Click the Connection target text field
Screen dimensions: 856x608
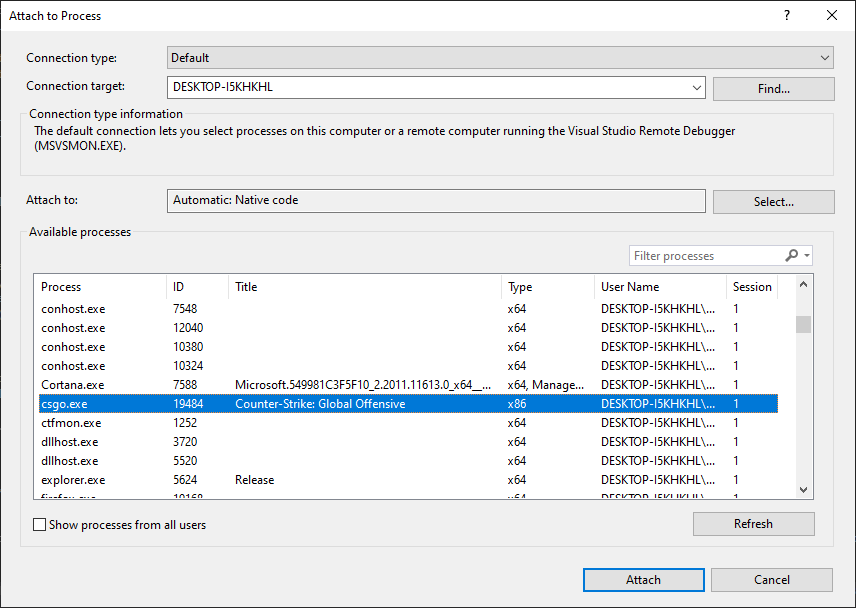[428, 87]
